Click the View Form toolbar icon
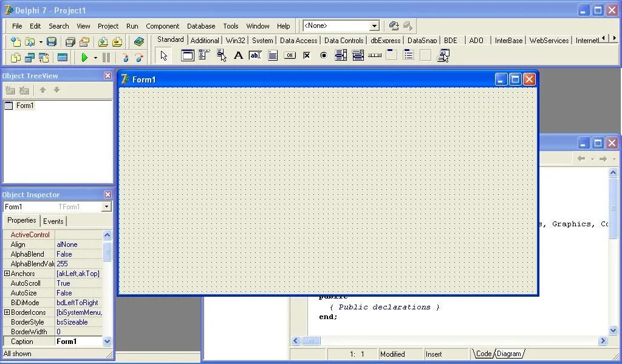This screenshot has width=622, height=364. [30, 58]
